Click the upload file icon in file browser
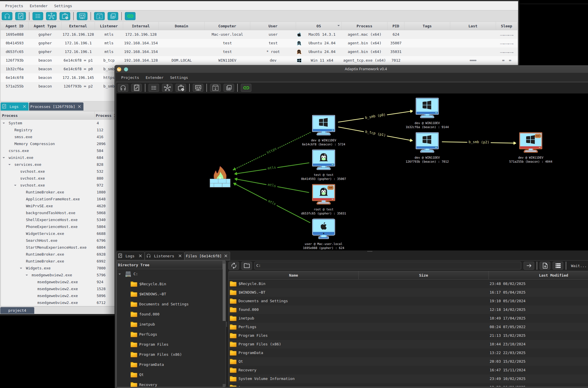Screen dimensions: 588x388 pos(545,266)
